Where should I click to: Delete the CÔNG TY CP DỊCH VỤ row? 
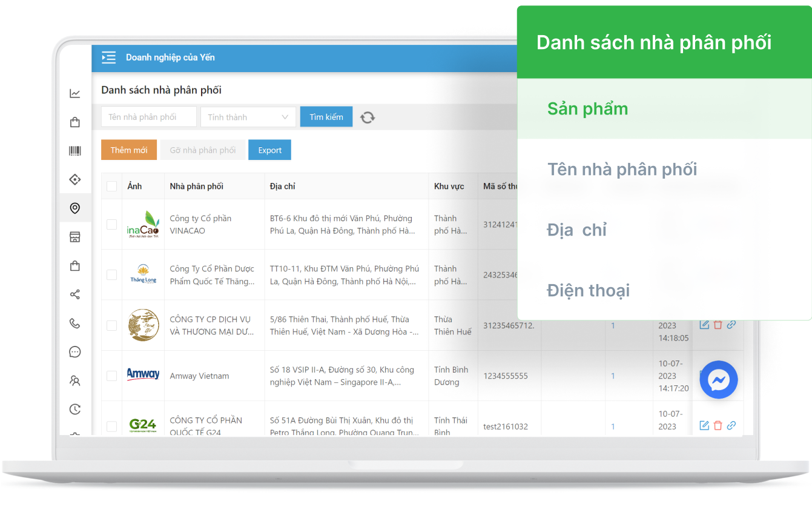click(x=718, y=325)
